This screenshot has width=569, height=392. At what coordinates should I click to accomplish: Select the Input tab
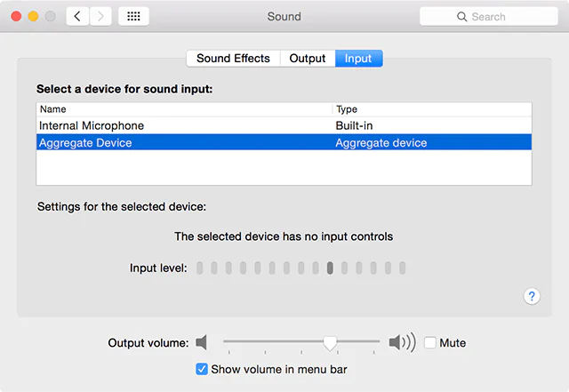click(358, 59)
